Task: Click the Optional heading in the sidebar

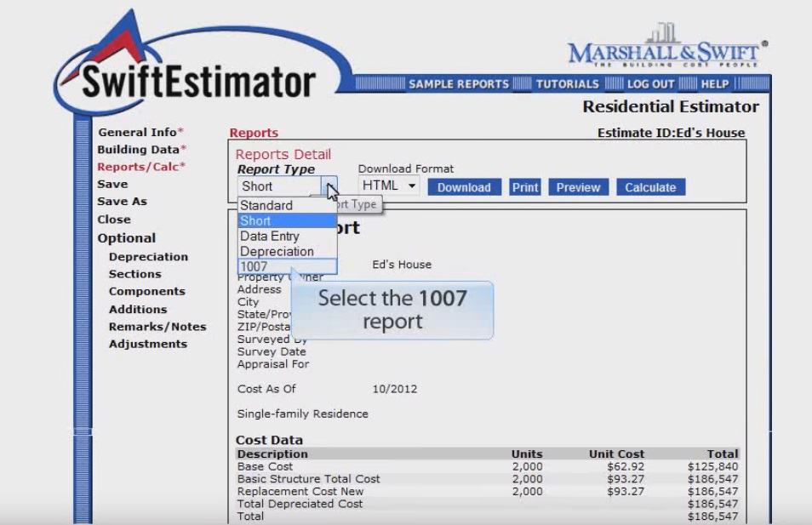Action: [x=126, y=238]
